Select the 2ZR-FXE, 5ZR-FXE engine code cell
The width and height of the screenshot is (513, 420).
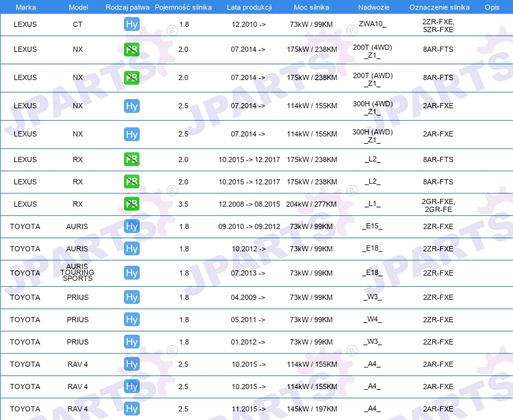pos(438,26)
